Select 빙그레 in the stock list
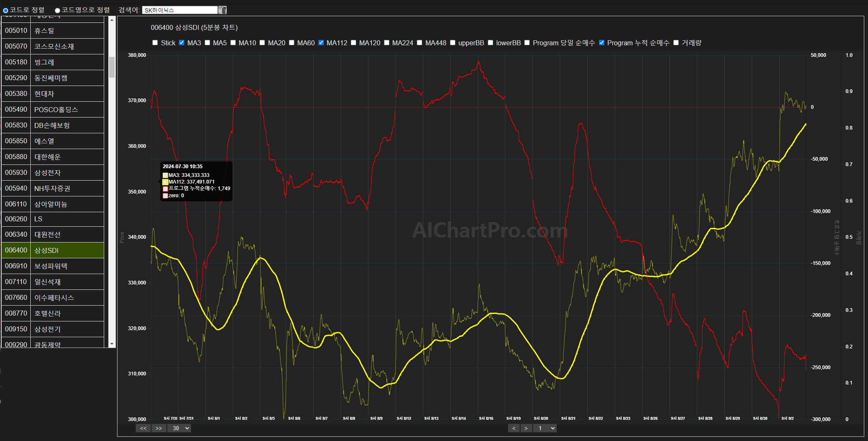Screen dimensions: 868x441 tap(53, 62)
